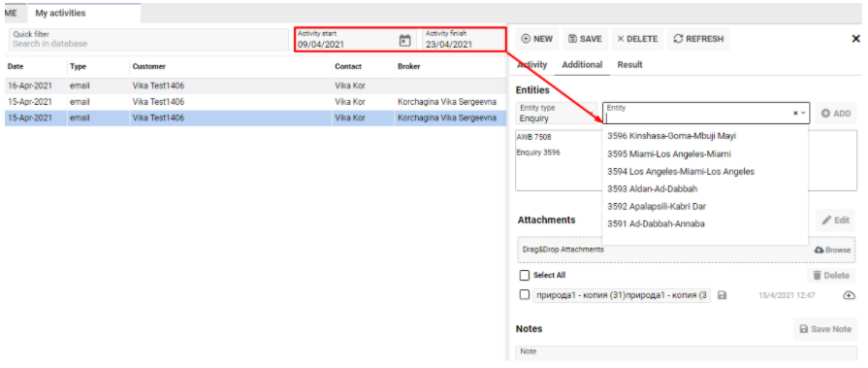Sort by the Customer column header

click(x=149, y=66)
